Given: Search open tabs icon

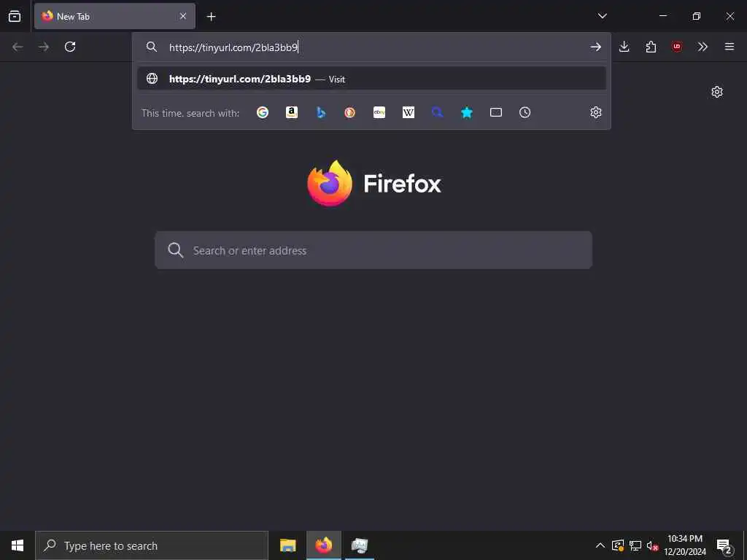Looking at the screenshot, I should [x=496, y=112].
